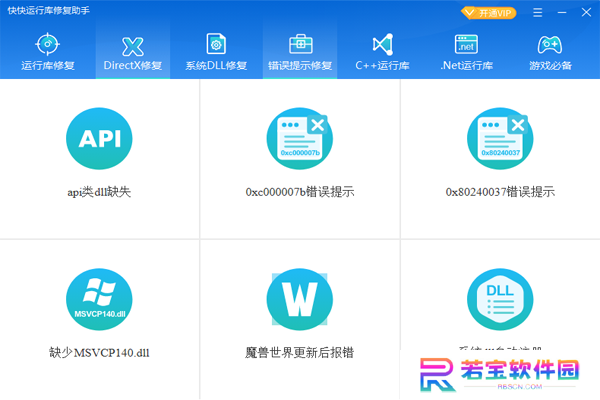The image size is (600, 400).
Task: Switch to the DirectX修复 tab
Action: click(133, 52)
